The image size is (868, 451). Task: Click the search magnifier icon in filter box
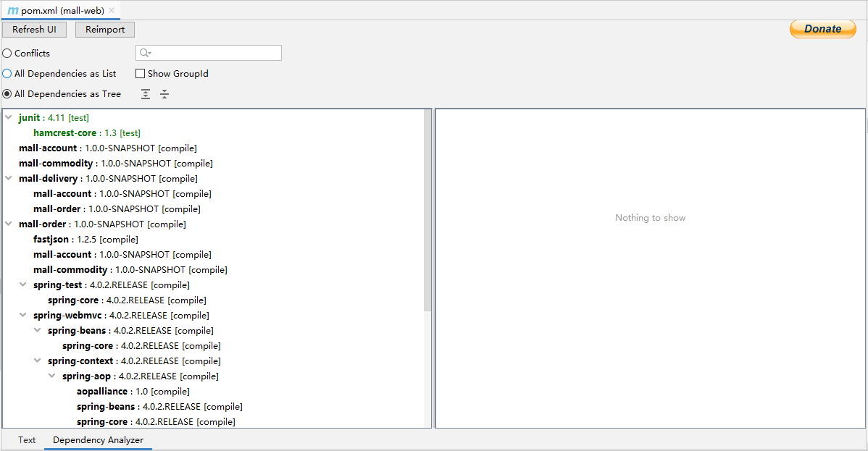point(145,53)
